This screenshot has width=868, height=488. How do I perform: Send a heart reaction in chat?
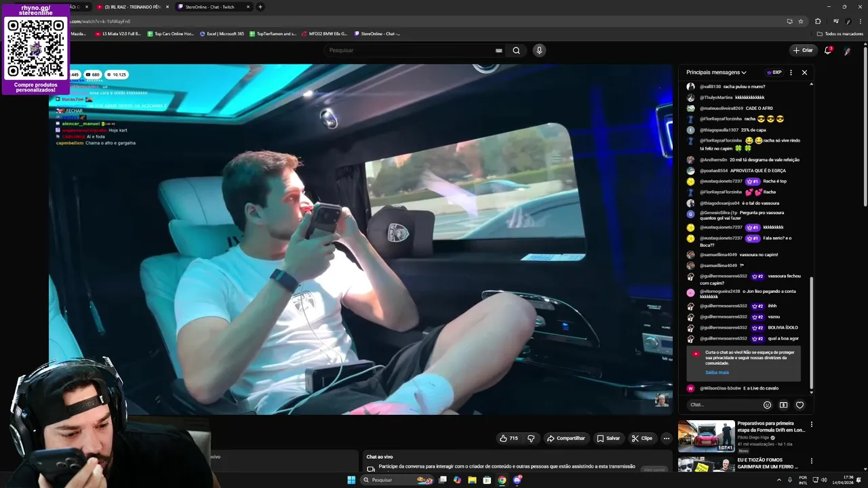pyautogui.click(x=800, y=405)
